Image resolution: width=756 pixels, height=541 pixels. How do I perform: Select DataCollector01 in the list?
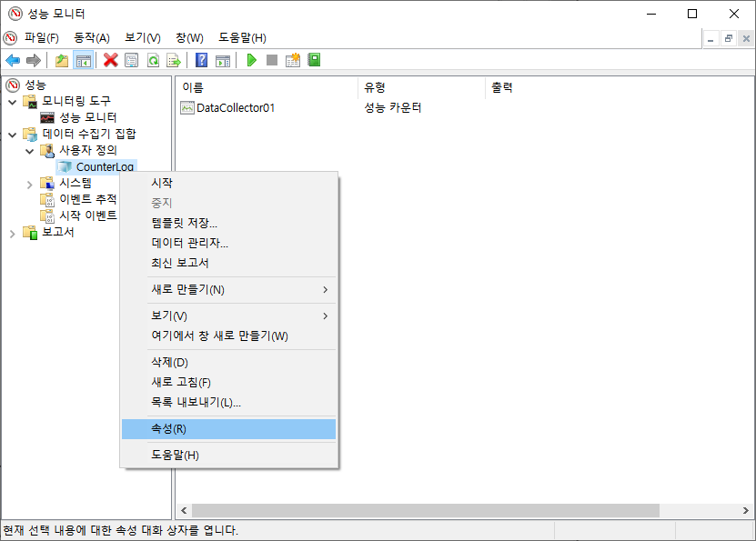coord(236,108)
